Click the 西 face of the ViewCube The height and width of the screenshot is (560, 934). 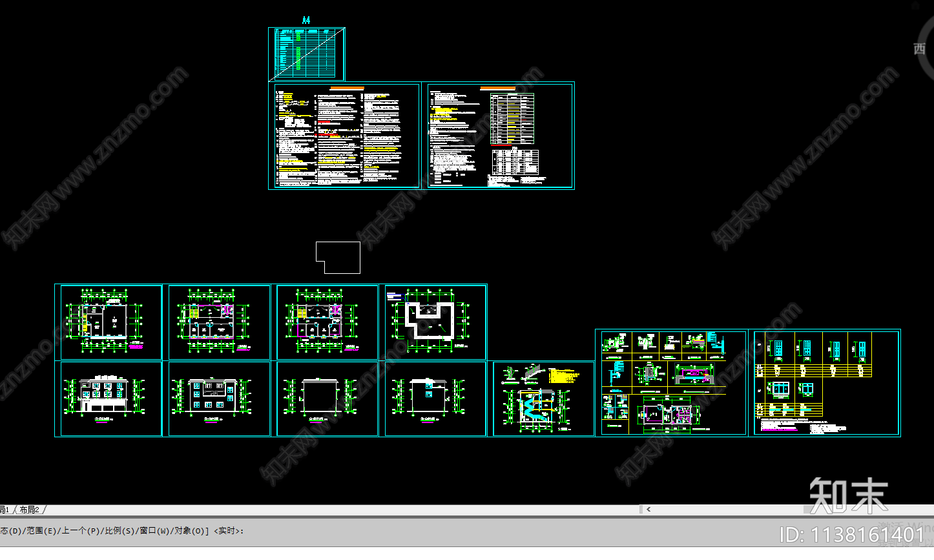click(920, 49)
